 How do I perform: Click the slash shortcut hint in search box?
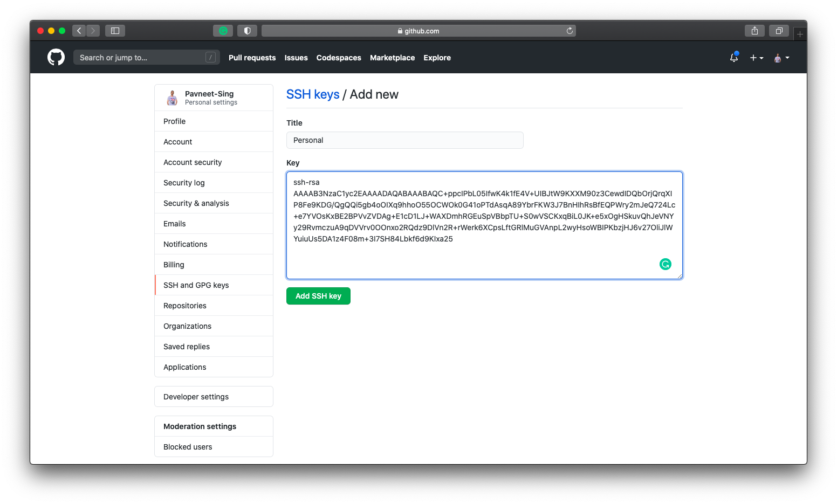tap(211, 57)
